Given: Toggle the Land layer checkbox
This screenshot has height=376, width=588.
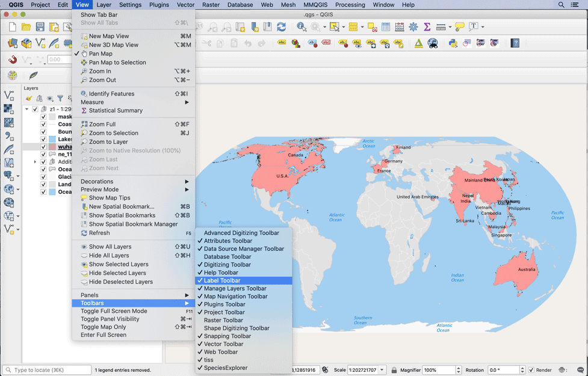Looking at the screenshot, I should 43,184.
